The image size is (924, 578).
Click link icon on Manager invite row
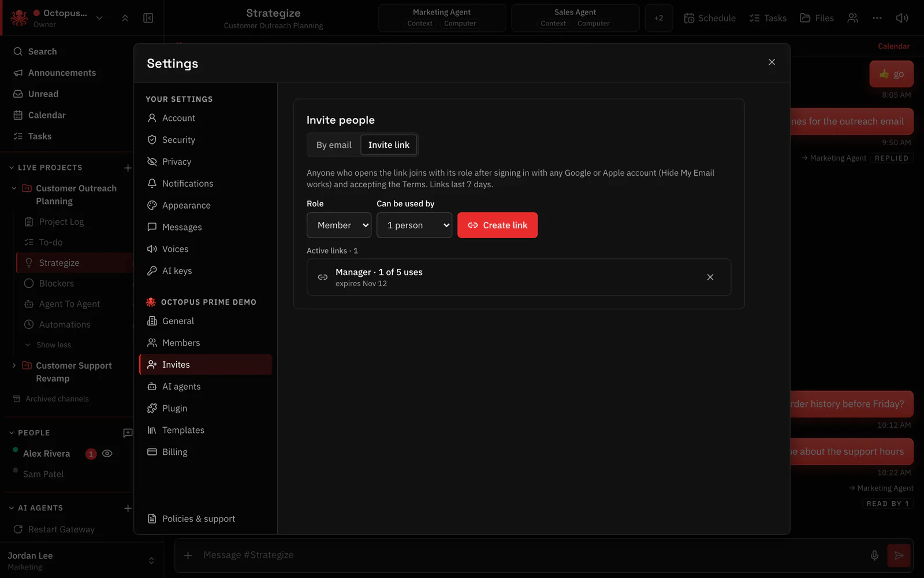(x=323, y=277)
